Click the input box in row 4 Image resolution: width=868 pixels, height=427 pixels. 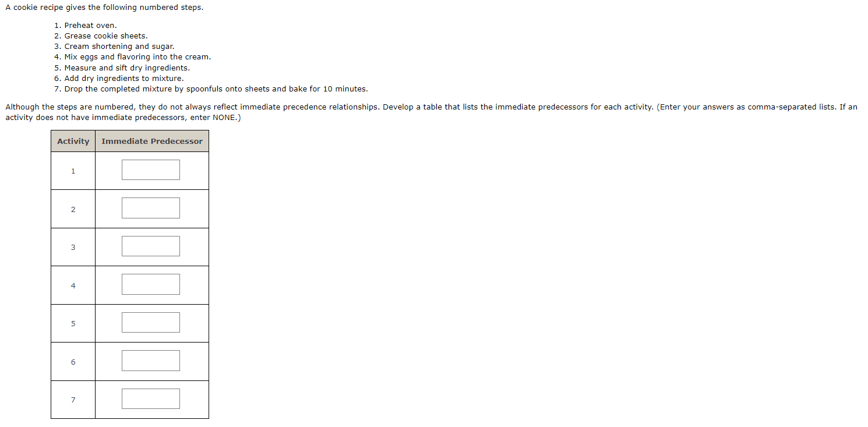coord(151,284)
